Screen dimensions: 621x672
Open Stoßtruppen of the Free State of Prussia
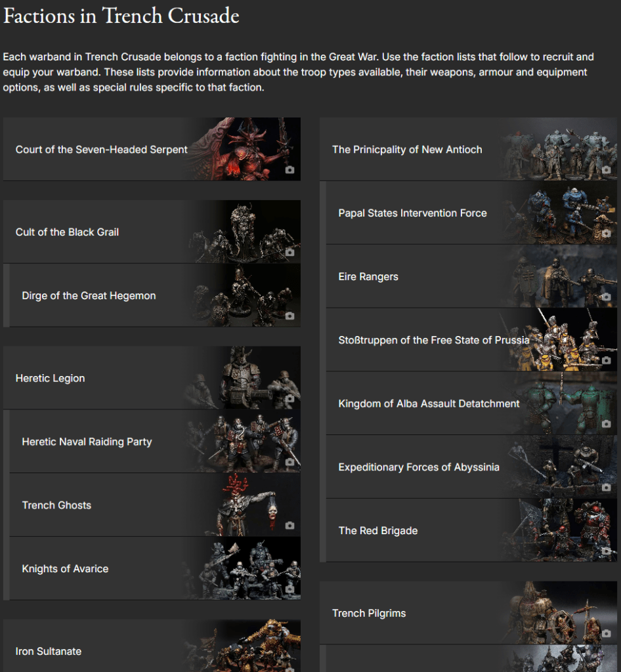pos(433,340)
